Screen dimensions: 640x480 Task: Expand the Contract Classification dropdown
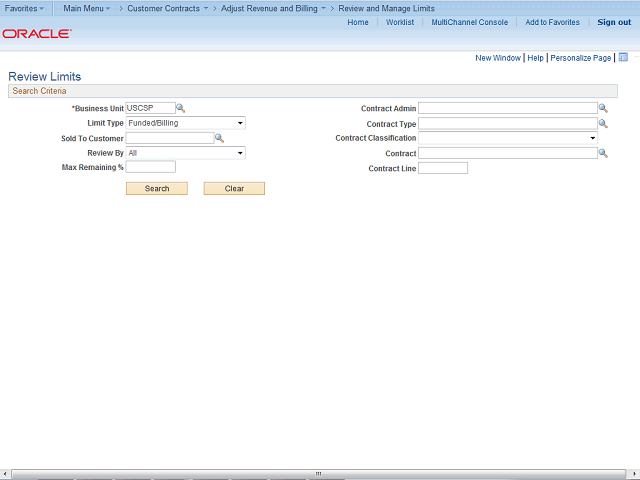click(508, 138)
